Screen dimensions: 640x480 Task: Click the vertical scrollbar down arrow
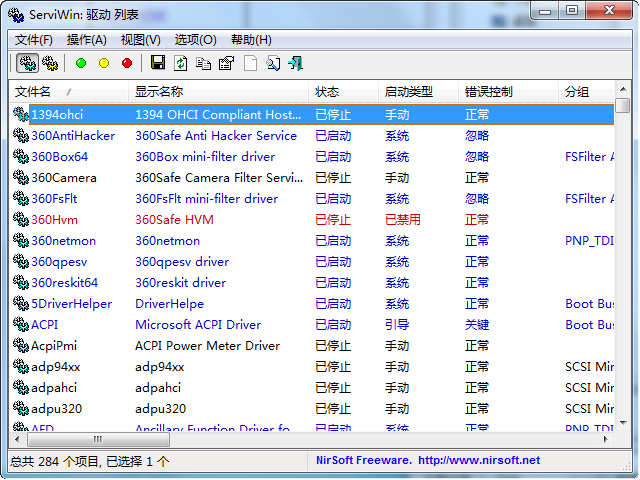[x=623, y=423]
